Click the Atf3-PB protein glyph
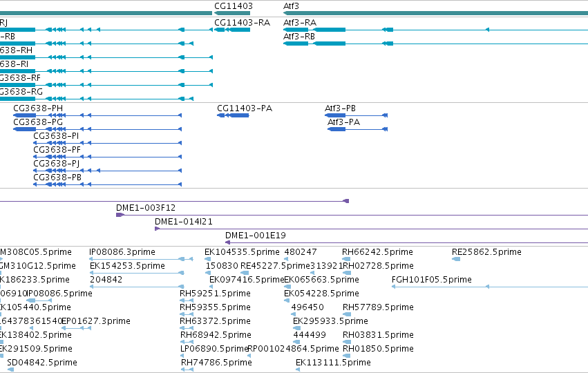Screen dimensions: 588x373 356,115
